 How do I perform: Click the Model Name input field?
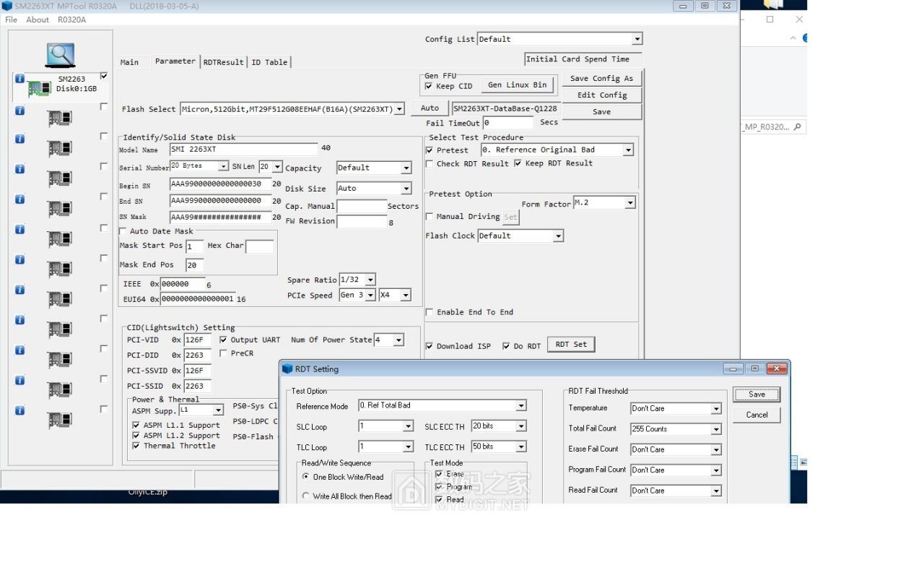(x=243, y=150)
